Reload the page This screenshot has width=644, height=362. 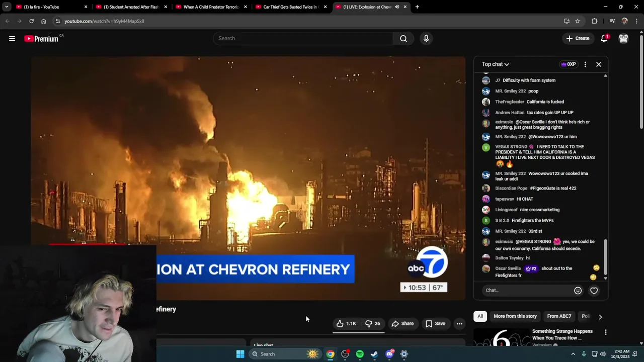point(31,21)
